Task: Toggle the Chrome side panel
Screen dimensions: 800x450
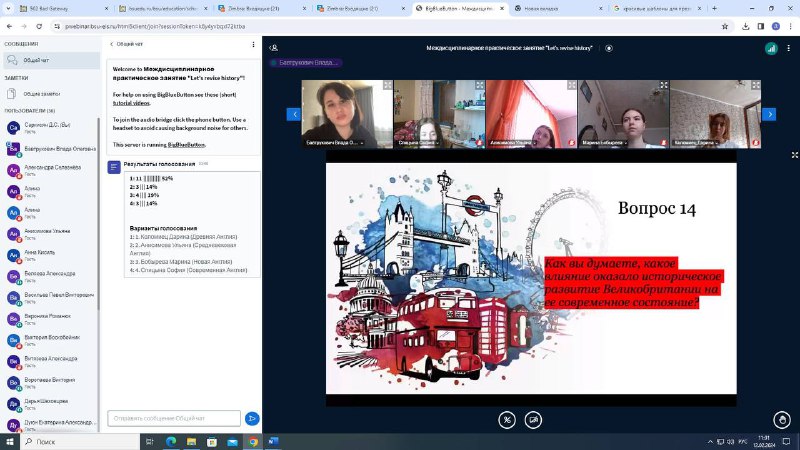Action: point(761,26)
